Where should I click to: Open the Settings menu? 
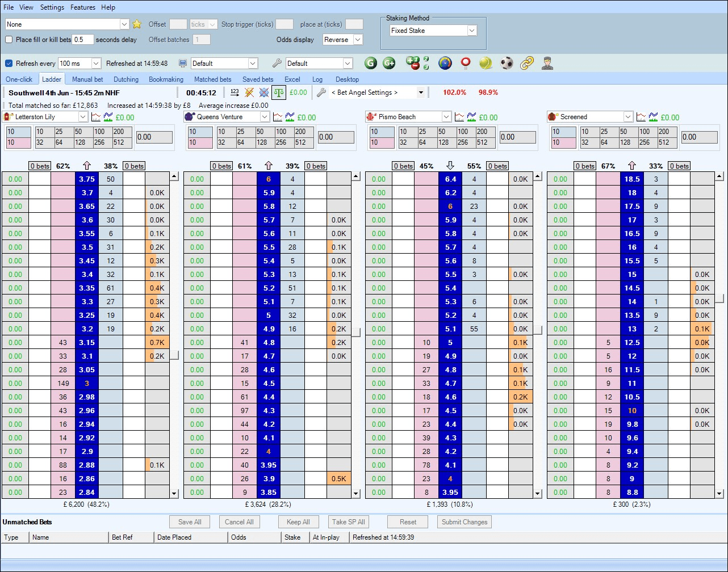click(x=52, y=7)
